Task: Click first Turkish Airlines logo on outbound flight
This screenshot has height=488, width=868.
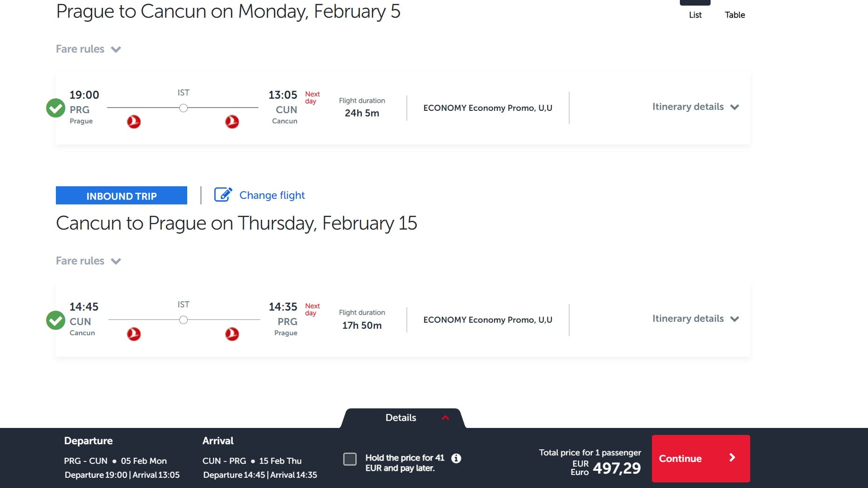Action: [x=134, y=122]
